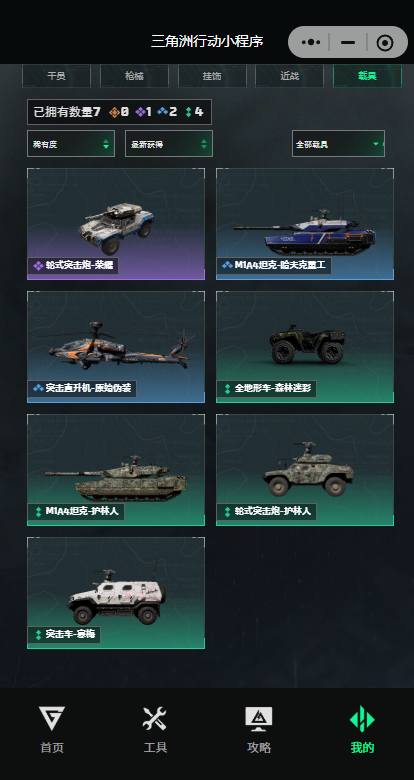This screenshot has height=780, width=414.
Task: Open the 突击直升机-原始伪装 helicopter card
Action: coord(116,347)
